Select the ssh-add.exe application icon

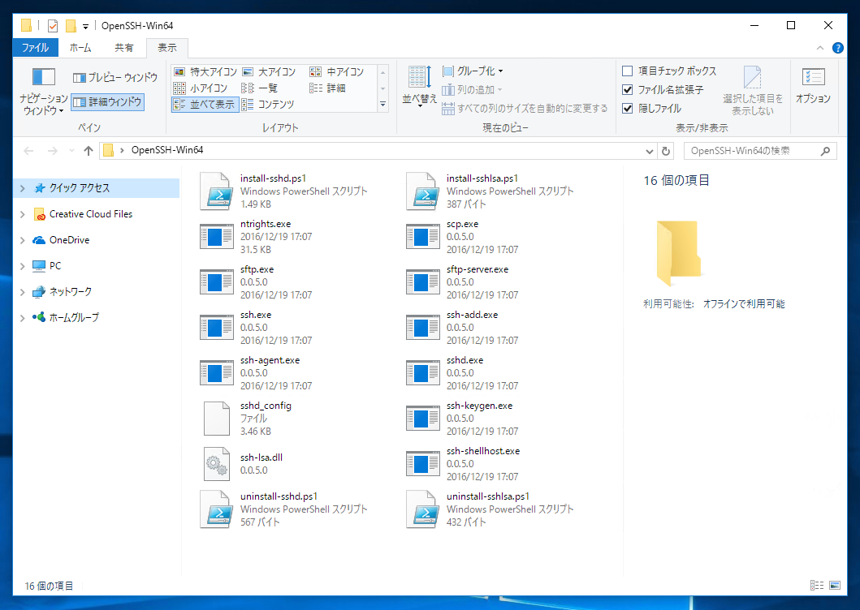pyautogui.click(x=422, y=327)
